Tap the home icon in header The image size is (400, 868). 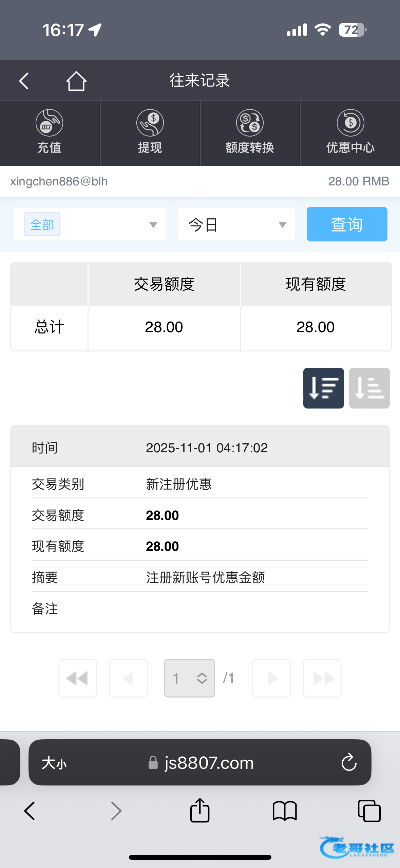click(76, 81)
